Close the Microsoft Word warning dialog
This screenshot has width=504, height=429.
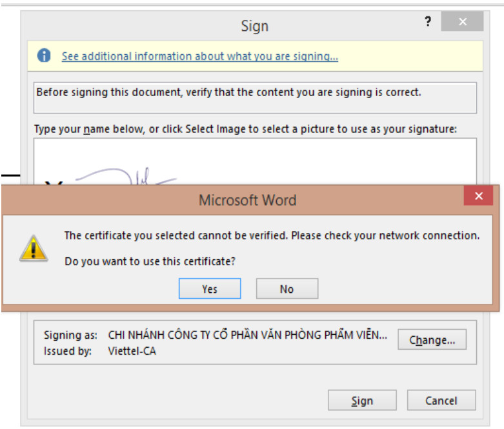coord(478,195)
